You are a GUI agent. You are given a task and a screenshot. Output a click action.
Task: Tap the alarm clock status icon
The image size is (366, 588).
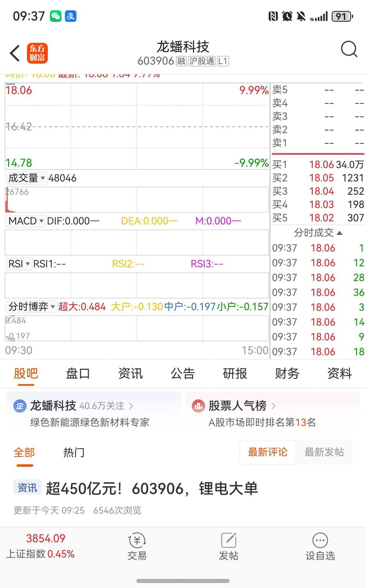pyautogui.click(x=287, y=16)
